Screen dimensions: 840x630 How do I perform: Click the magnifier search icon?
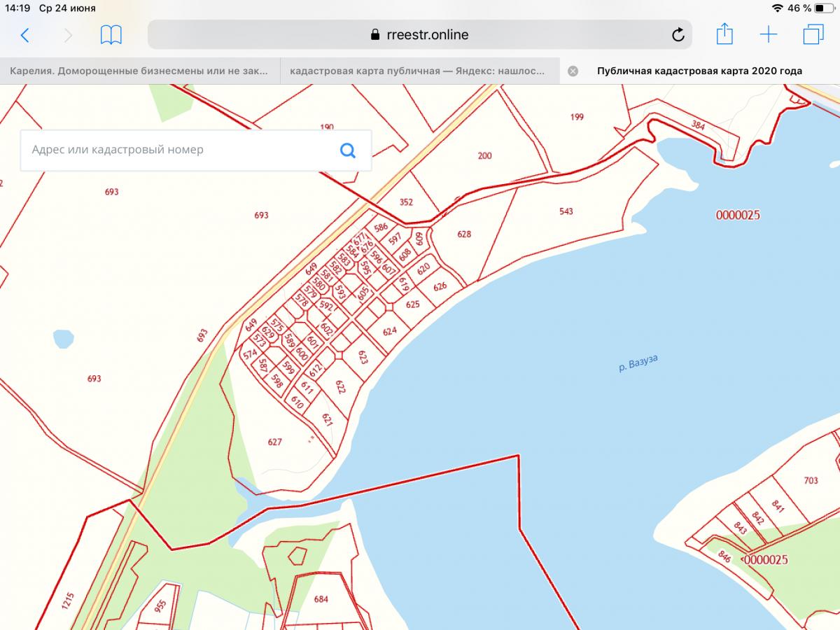pyautogui.click(x=348, y=150)
